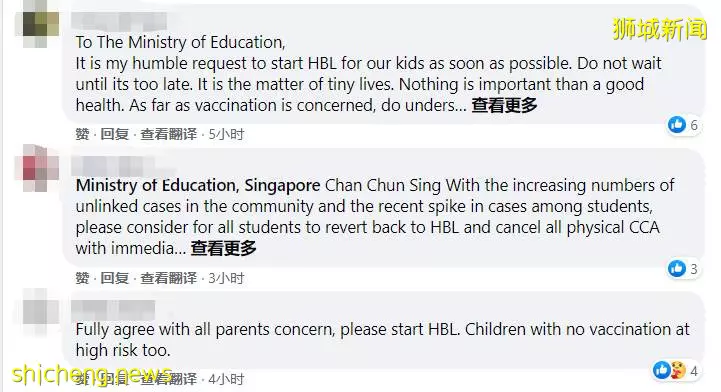This screenshot has width=721, height=392.
Task: Click 回复 under the first comment
Action: coord(114,134)
